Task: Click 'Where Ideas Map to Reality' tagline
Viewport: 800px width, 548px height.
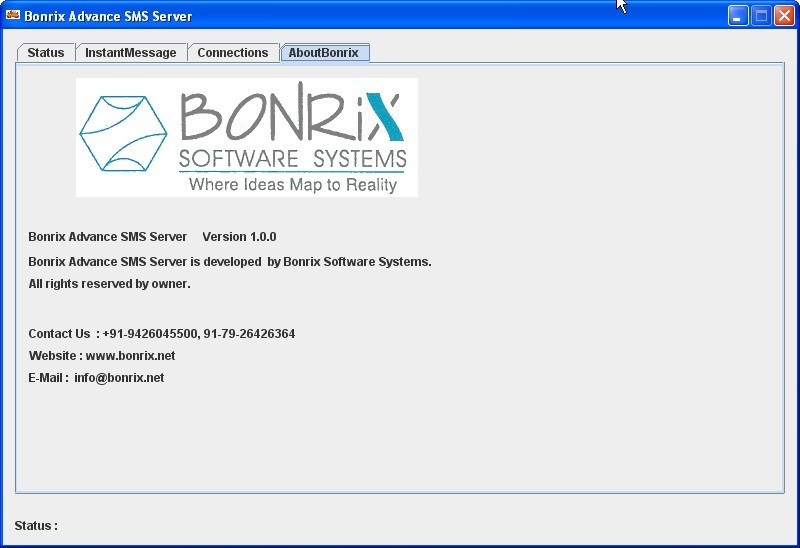Action: [293, 185]
